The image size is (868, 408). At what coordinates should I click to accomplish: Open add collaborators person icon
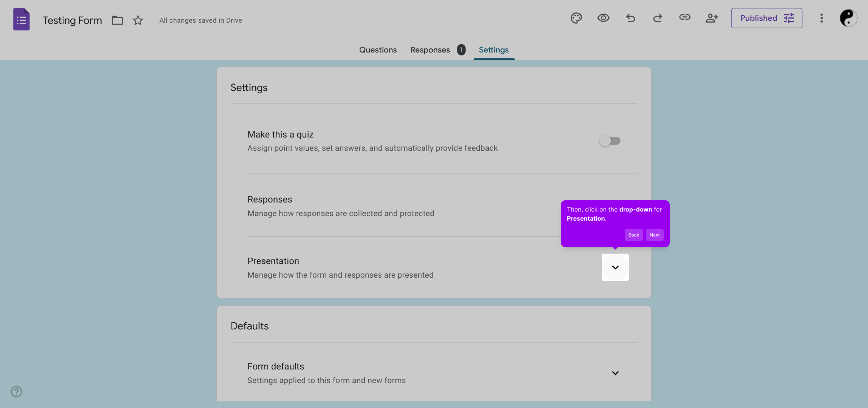tap(712, 18)
